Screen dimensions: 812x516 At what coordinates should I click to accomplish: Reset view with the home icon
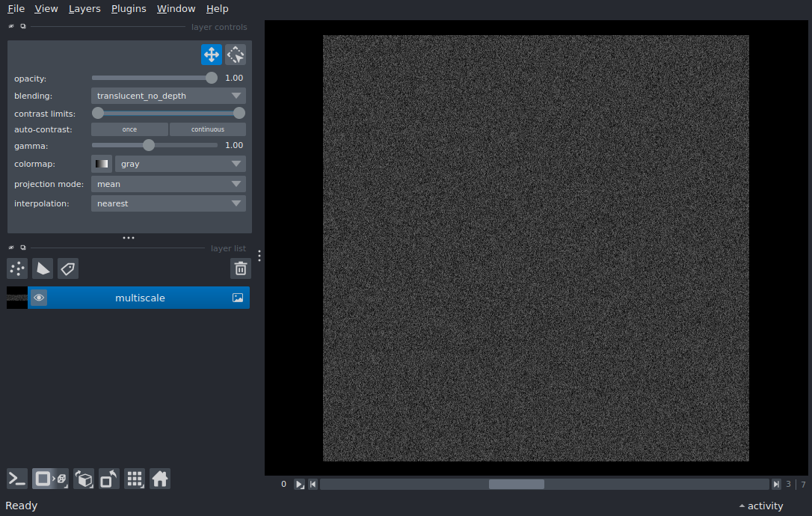click(x=160, y=479)
